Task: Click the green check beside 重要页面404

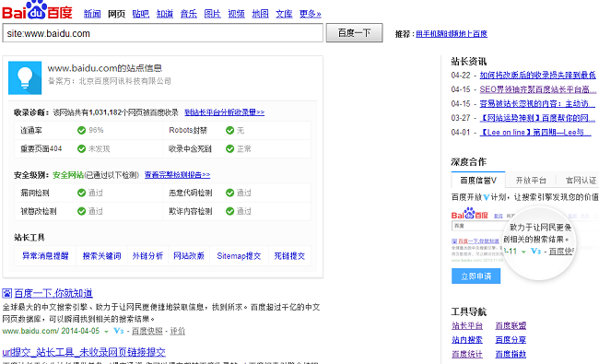Action: [x=81, y=148]
